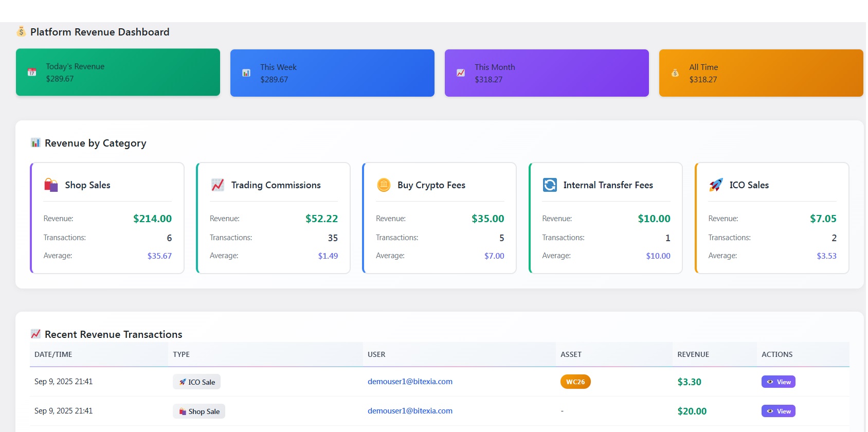Click the trend chart icon on This Month card
The height and width of the screenshot is (432, 868).
(x=461, y=73)
